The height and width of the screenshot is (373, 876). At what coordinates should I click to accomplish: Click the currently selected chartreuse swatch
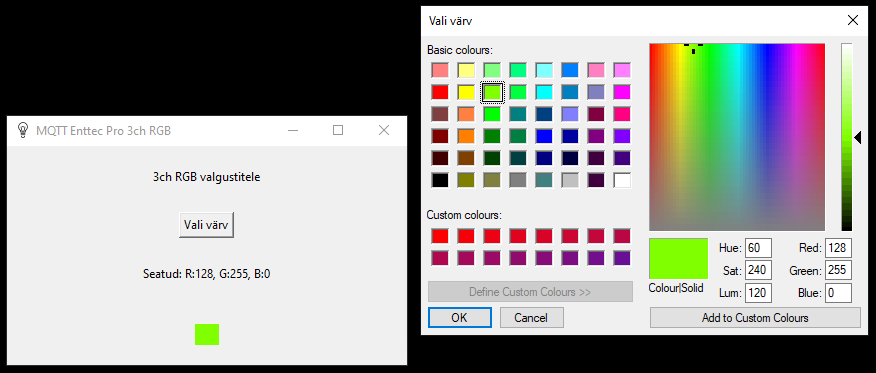[492, 92]
